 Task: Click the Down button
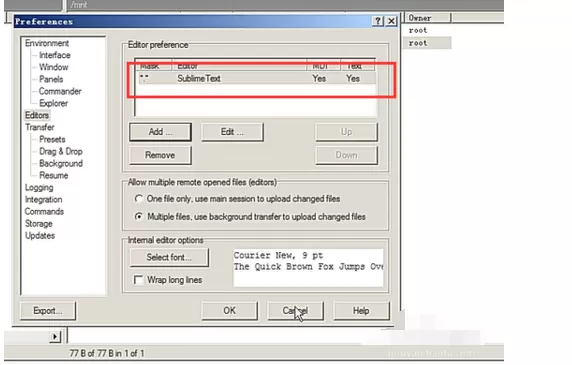click(346, 155)
